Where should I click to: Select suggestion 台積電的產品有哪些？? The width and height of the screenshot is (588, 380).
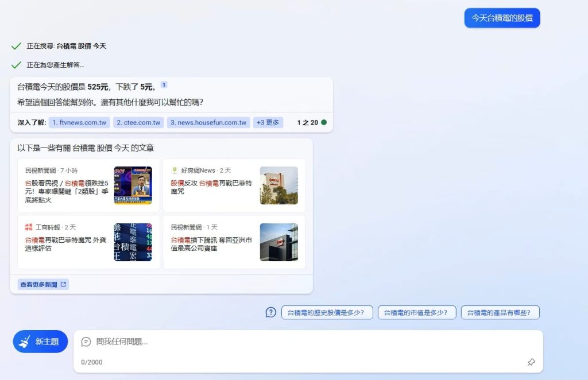pyautogui.click(x=500, y=312)
